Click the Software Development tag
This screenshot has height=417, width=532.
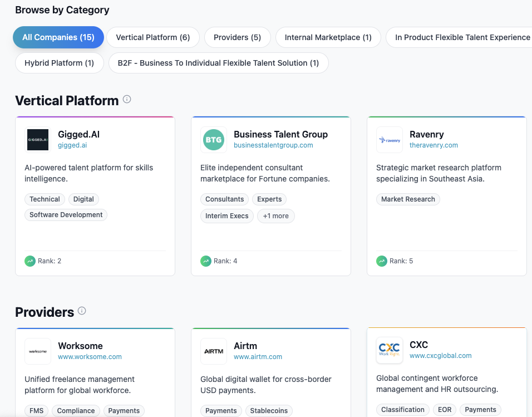point(66,215)
